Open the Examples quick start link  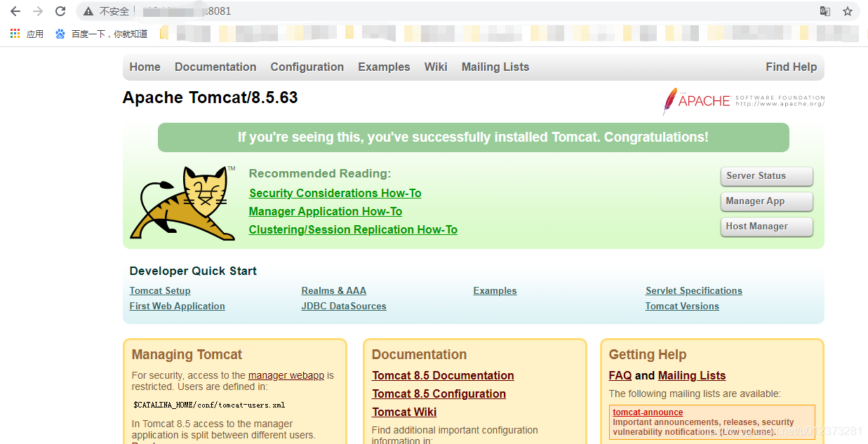coord(495,291)
